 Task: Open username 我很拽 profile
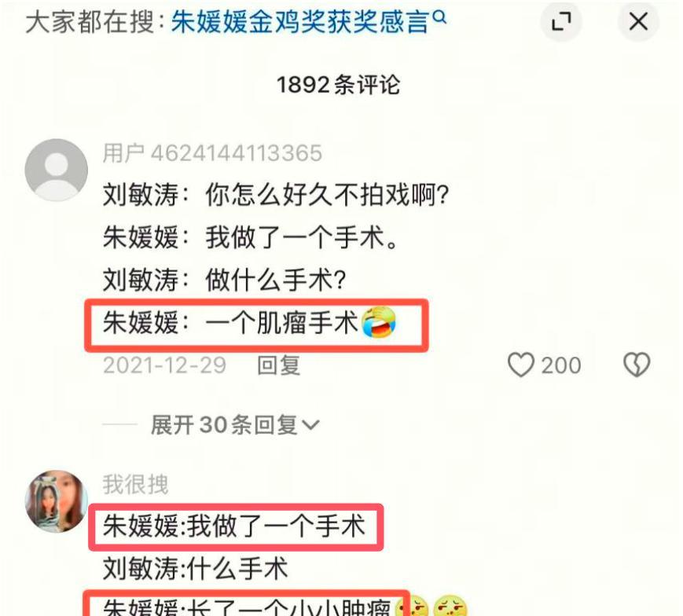135,485
